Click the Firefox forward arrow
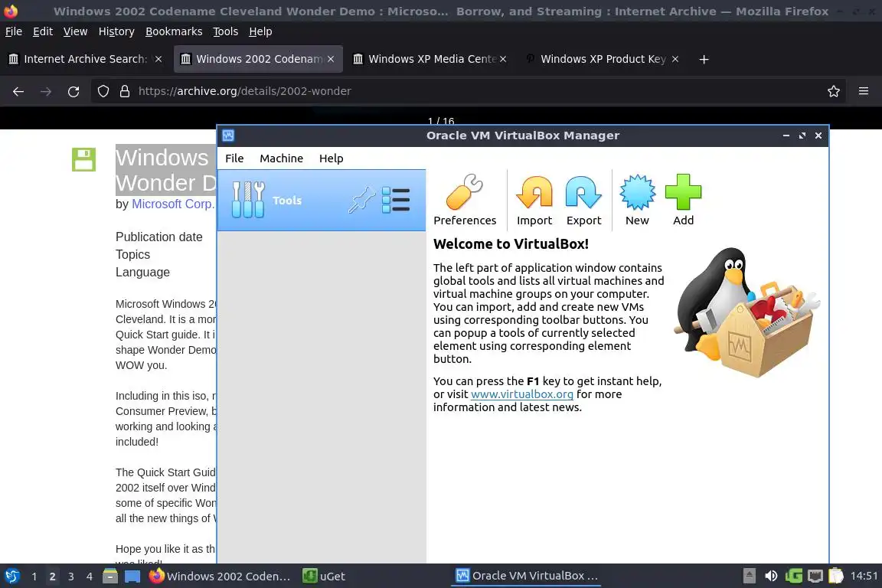 click(46, 91)
